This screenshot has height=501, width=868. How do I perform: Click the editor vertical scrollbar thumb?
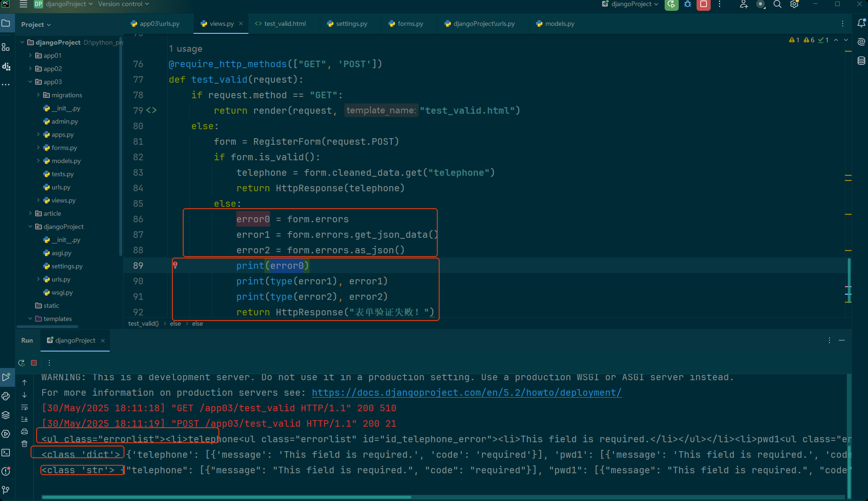pos(849,280)
